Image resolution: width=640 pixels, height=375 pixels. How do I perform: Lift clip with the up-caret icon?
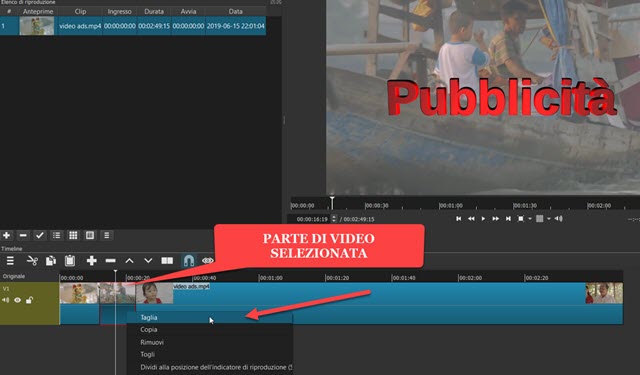coord(129,260)
